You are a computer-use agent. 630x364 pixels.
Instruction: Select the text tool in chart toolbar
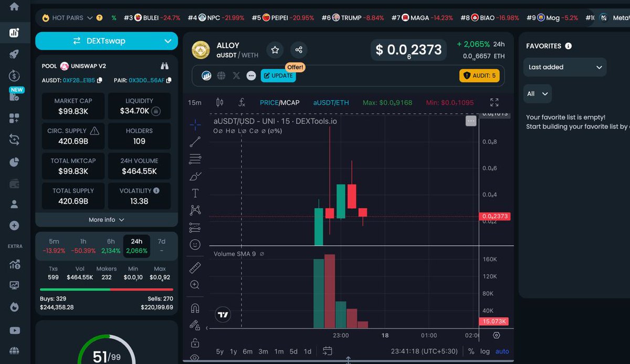click(195, 193)
